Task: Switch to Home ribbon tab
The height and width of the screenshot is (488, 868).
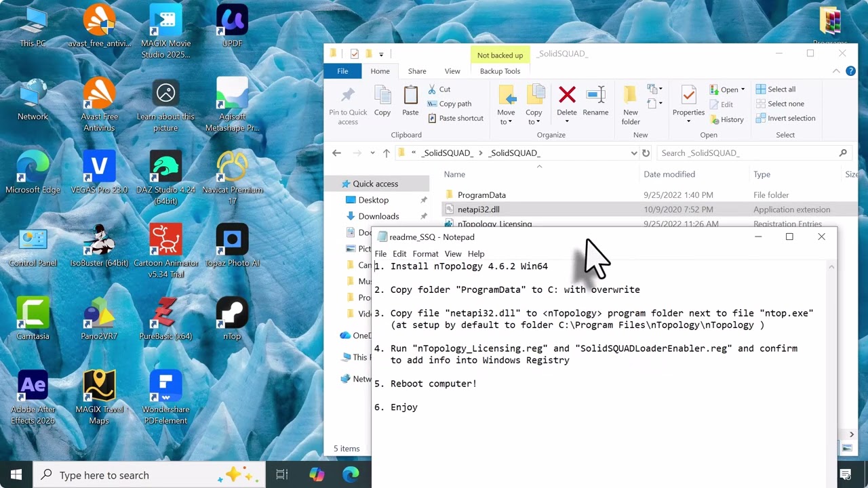Action: pyautogui.click(x=380, y=71)
